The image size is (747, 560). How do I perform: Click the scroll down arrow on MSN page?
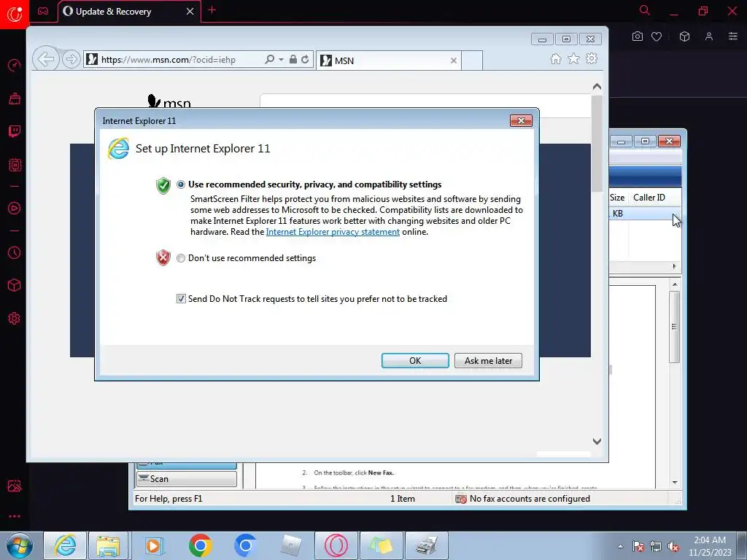pyautogui.click(x=597, y=441)
